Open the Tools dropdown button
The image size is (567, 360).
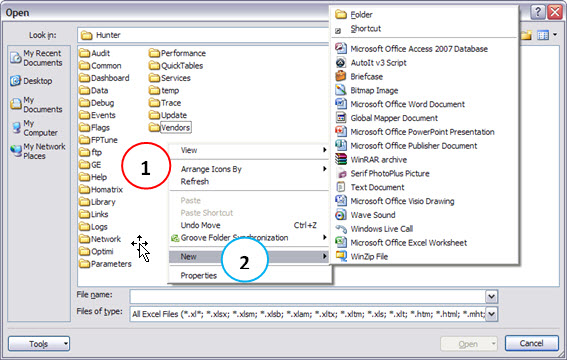pos(39,344)
